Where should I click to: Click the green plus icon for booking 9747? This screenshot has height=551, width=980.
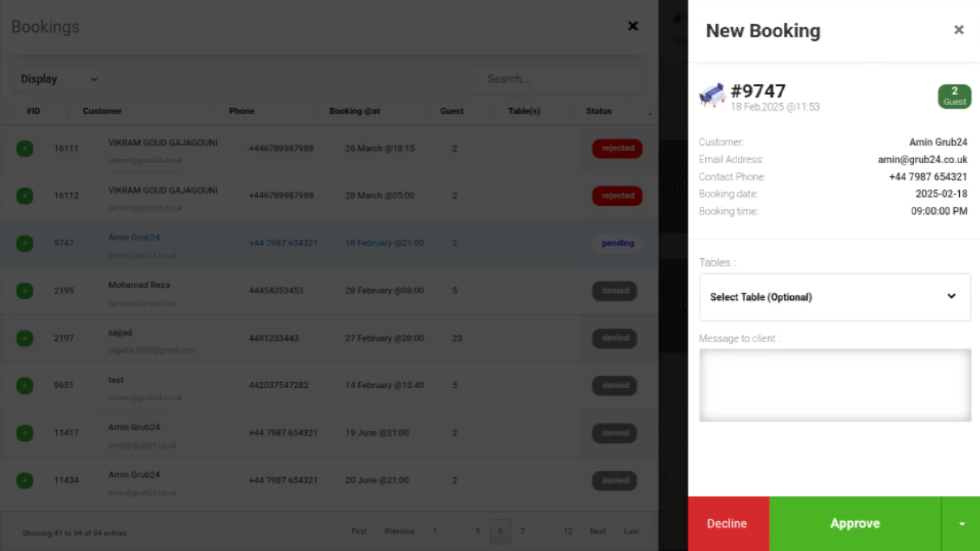click(x=25, y=244)
